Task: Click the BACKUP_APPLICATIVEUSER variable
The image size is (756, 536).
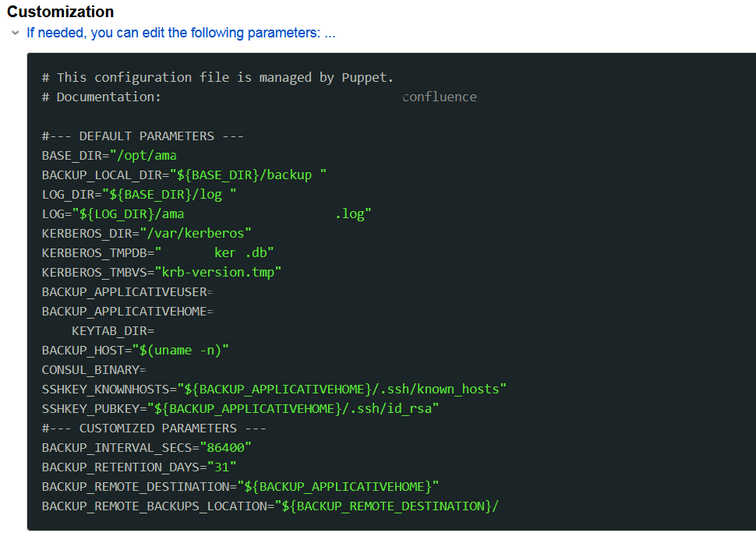Action: point(124,291)
